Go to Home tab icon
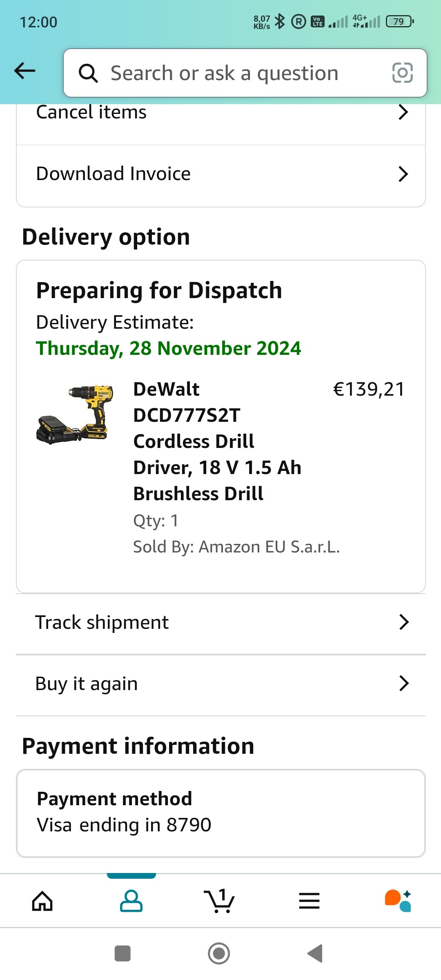Screen dimensions: 441x980 point(42,901)
